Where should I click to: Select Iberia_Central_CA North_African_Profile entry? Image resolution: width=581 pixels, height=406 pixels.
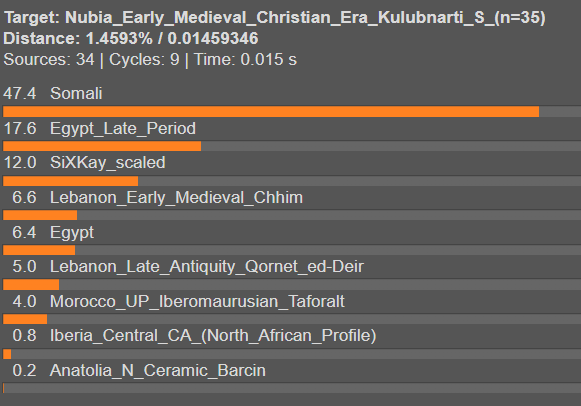click(x=213, y=336)
